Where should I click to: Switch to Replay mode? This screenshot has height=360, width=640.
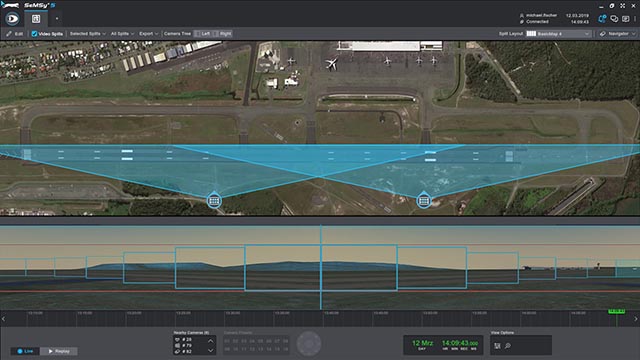[59, 351]
